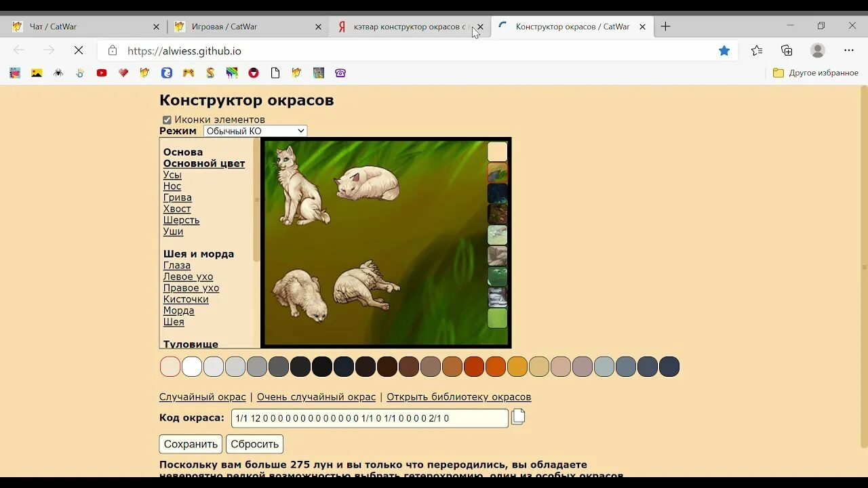Go back with the browser back arrow
Viewport: 868px width, 488px height.
[x=19, y=51]
